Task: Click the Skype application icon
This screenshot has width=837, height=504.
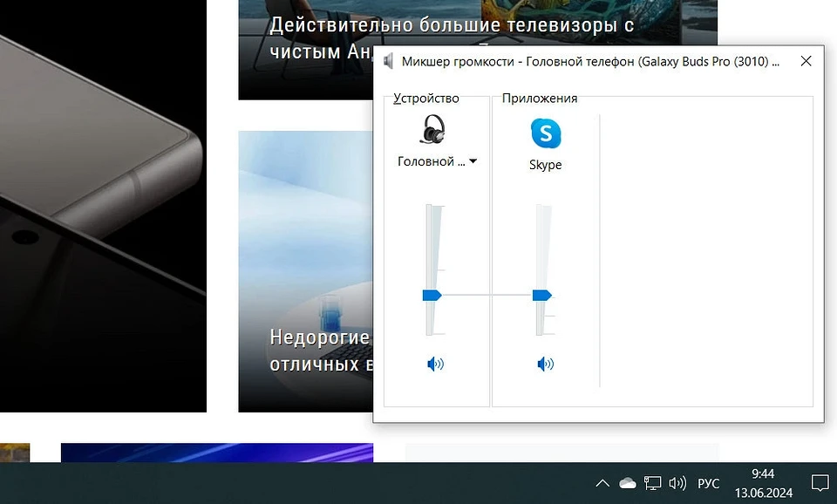Action: click(546, 133)
